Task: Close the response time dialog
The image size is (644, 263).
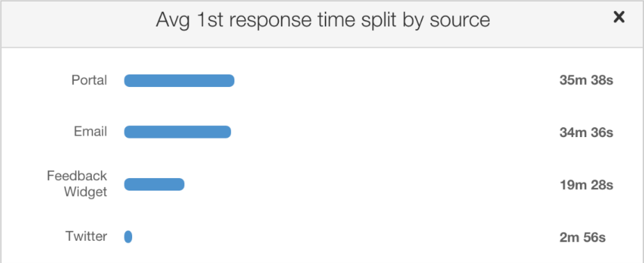Action: 618,17
